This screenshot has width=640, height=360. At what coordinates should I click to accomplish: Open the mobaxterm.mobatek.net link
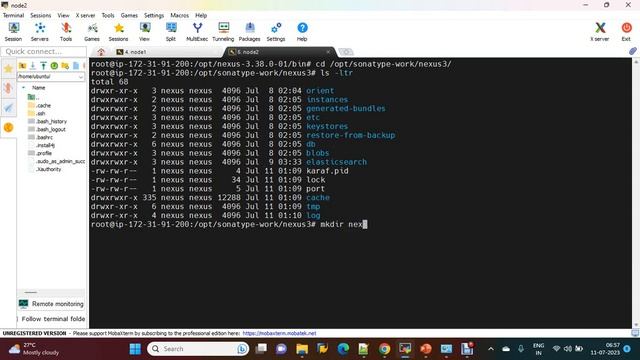279,333
